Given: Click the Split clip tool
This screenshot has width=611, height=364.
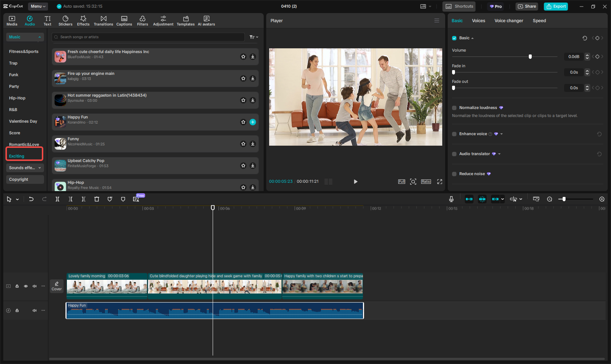Looking at the screenshot, I should point(57,199).
